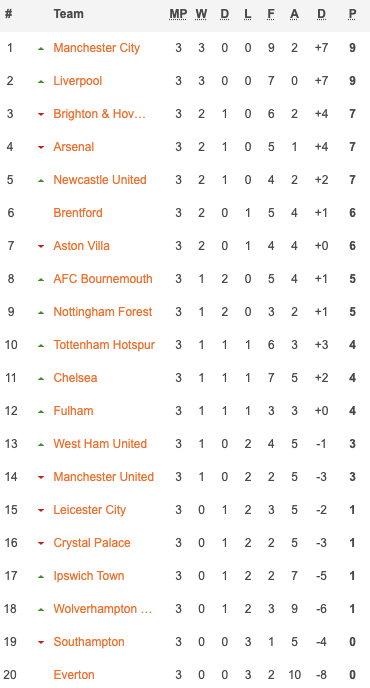Click the P points column header
The height and width of the screenshot is (688, 370).
(352, 14)
